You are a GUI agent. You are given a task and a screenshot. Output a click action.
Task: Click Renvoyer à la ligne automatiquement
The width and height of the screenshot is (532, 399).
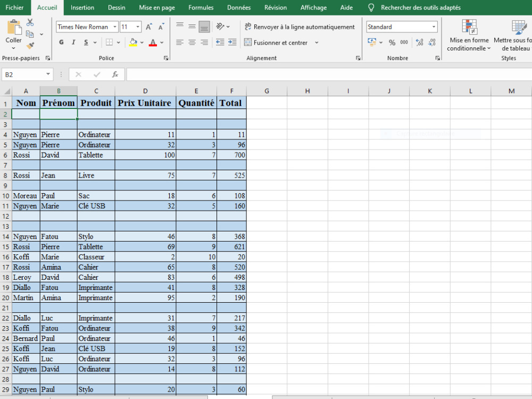[x=300, y=27]
